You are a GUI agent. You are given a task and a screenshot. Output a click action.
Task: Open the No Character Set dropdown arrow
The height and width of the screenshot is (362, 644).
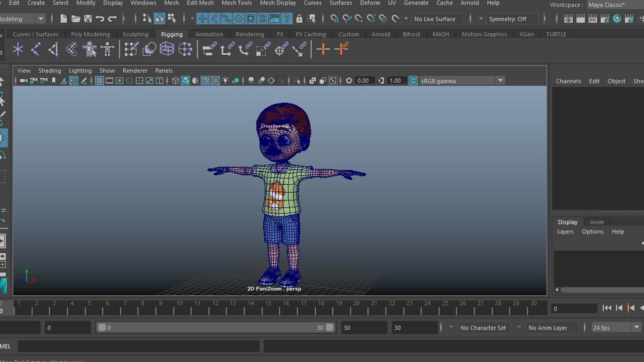tap(451, 327)
